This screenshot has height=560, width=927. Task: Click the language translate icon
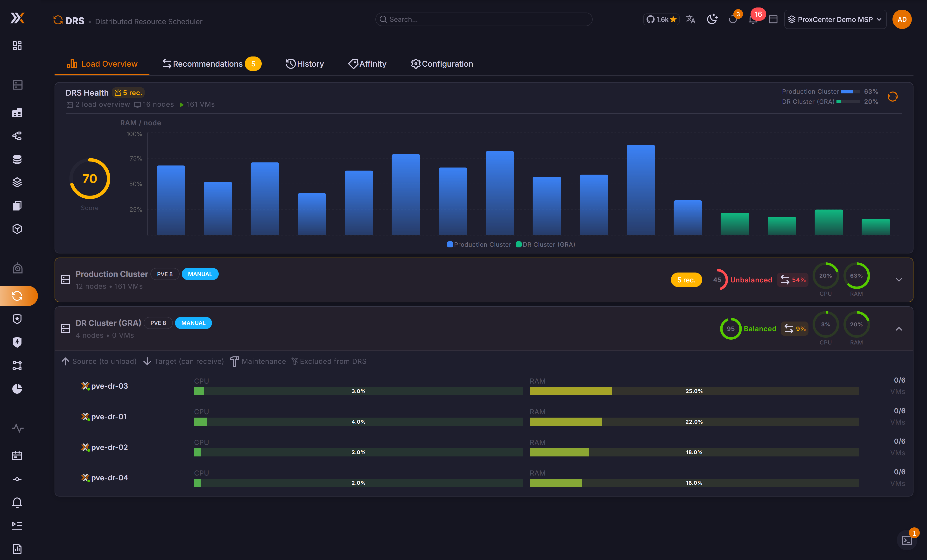pyautogui.click(x=690, y=19)
